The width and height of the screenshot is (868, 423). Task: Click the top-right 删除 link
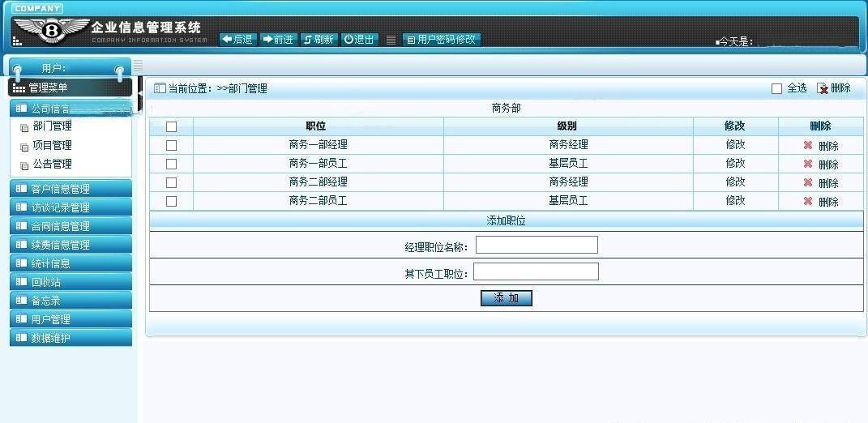[840, 88]
